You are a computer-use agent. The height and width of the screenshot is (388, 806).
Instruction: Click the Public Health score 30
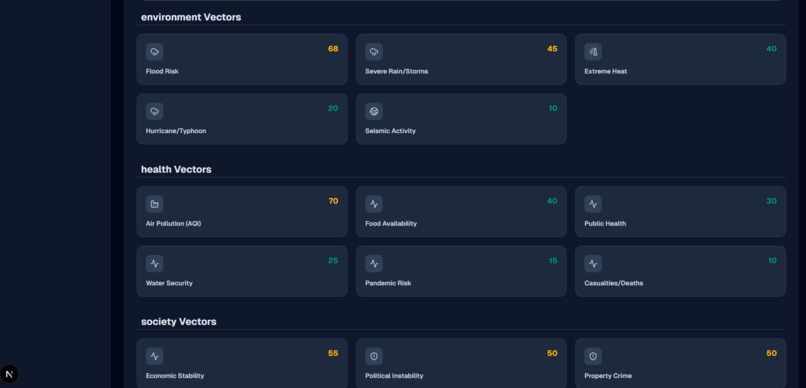(771, 201)
